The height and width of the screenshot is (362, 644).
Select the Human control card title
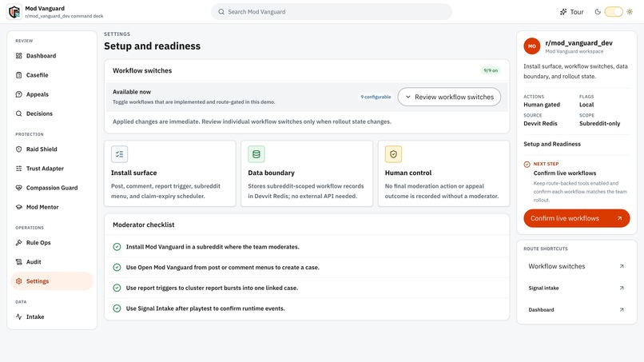(x=408, y=173)
